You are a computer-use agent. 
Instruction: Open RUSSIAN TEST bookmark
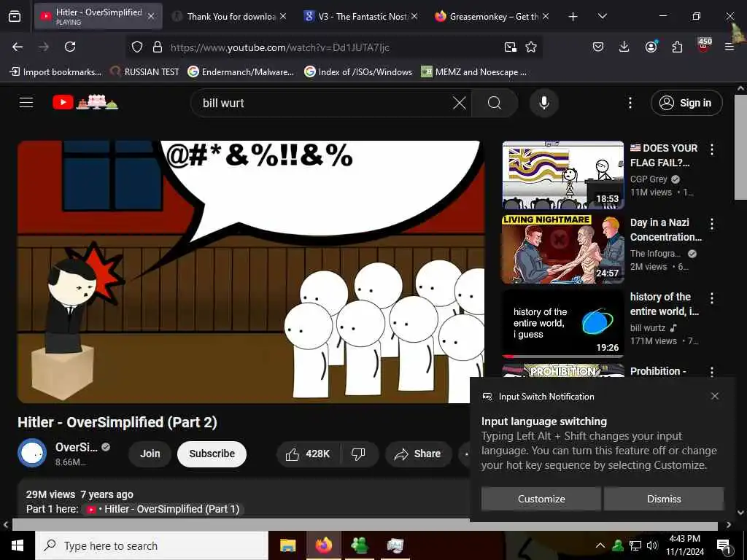point(145,72)
